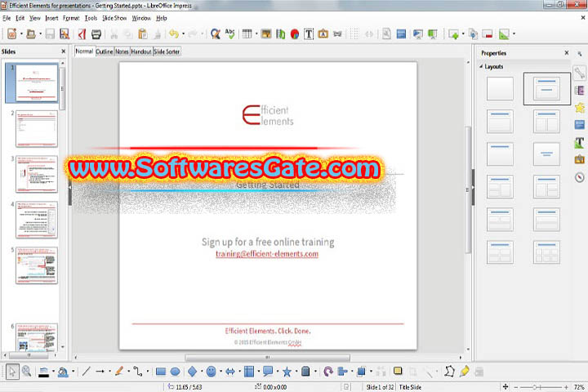Click the Spelling Abc check icon

click(229, 33)
